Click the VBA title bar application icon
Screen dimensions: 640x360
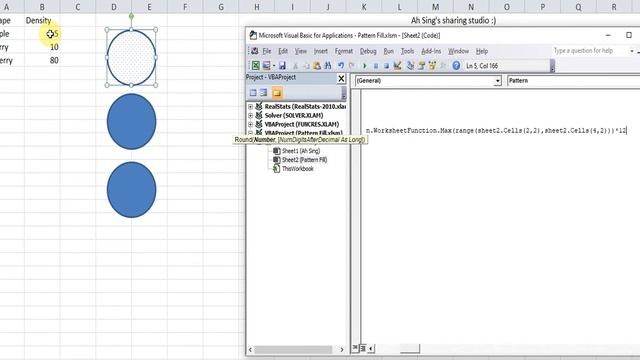pyautogui.click(x=253, y=36)
